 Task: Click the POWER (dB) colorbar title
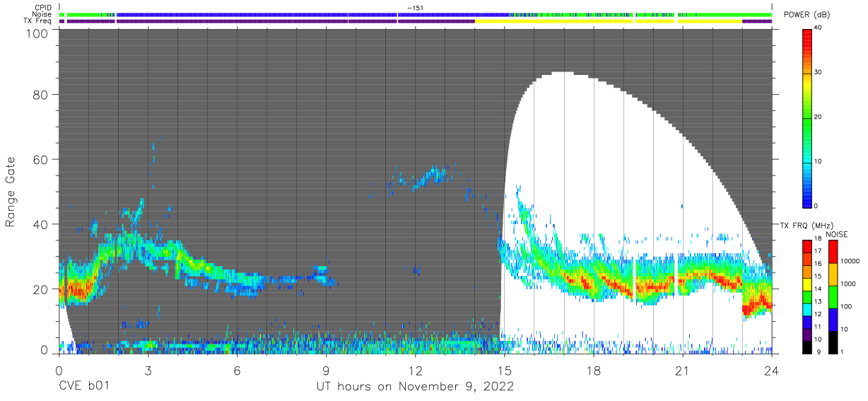807,16
